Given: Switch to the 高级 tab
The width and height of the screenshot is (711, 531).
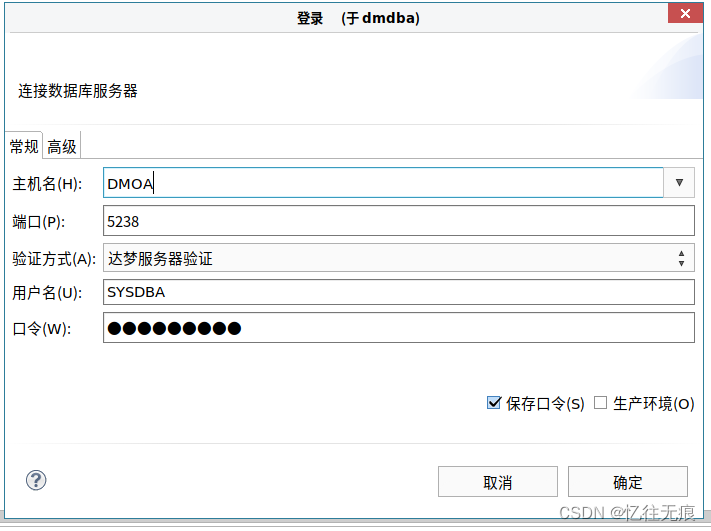Looking at the screenshot, I should pyautogui.click(x=62, y=146).
